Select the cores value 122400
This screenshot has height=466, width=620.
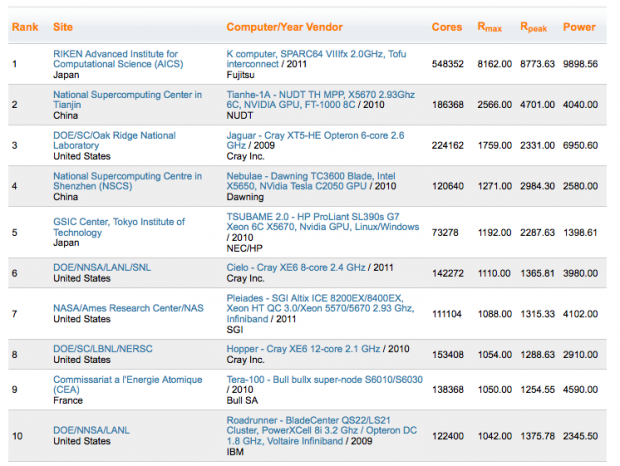(x=448, y=436)
